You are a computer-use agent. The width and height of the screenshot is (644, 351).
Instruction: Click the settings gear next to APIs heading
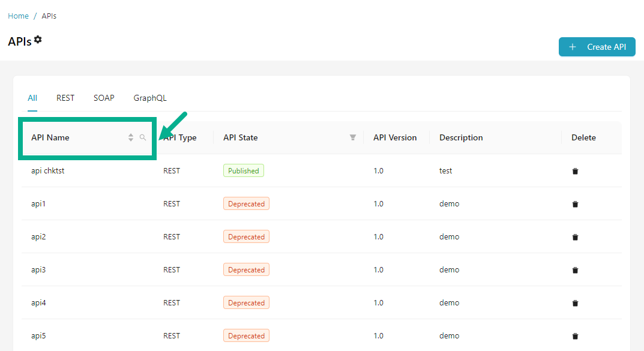click(38, 40)
